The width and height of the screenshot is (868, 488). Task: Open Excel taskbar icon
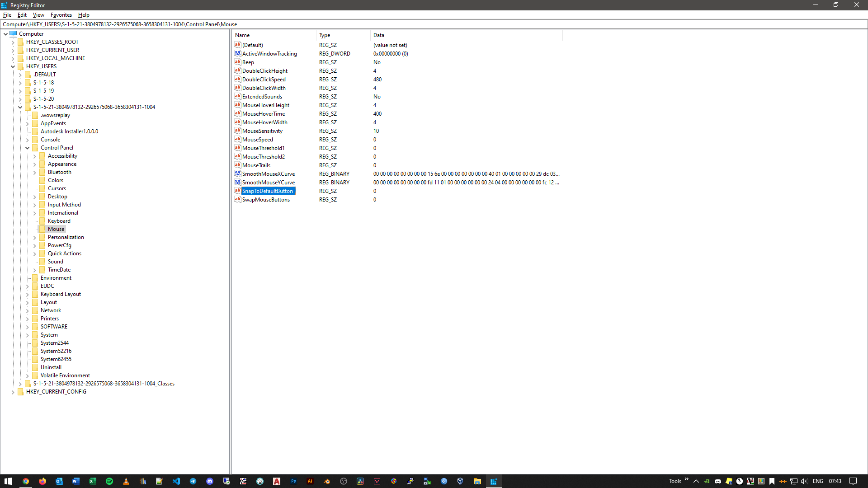(x=93, y=481)
